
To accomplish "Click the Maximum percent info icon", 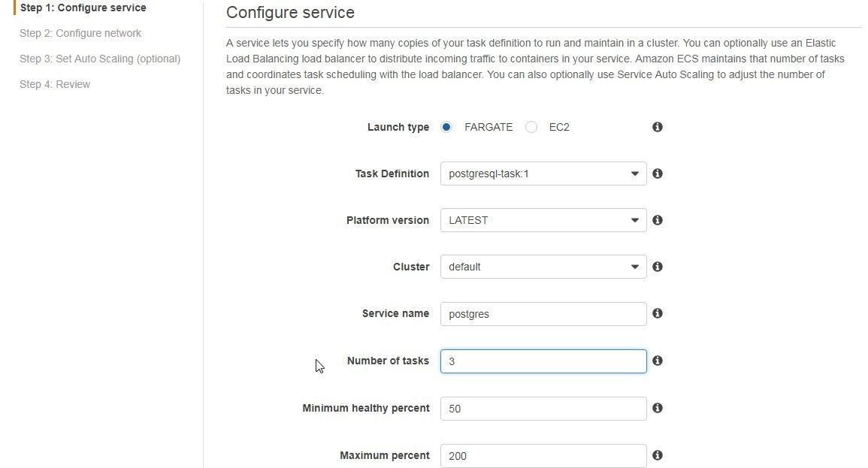I will pyautogui.click(x=657, y=455).
